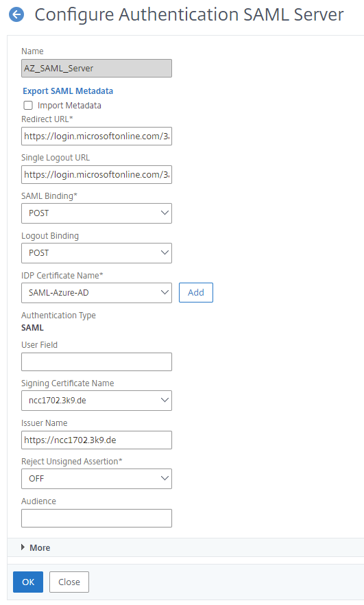This screenshot has height=605, width=364.
Task: Click the greyed-out Name field AZ_SAML_Server
Action: (97, 69)
